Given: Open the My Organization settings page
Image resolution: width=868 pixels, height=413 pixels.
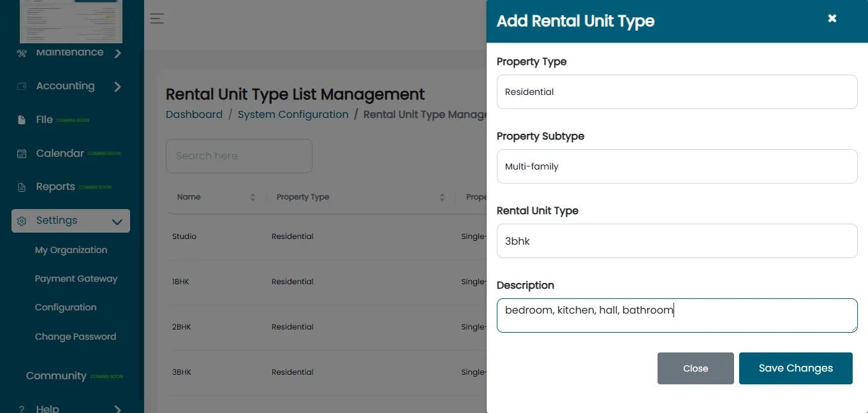Looking at the screenshot, I should point(71,250).
